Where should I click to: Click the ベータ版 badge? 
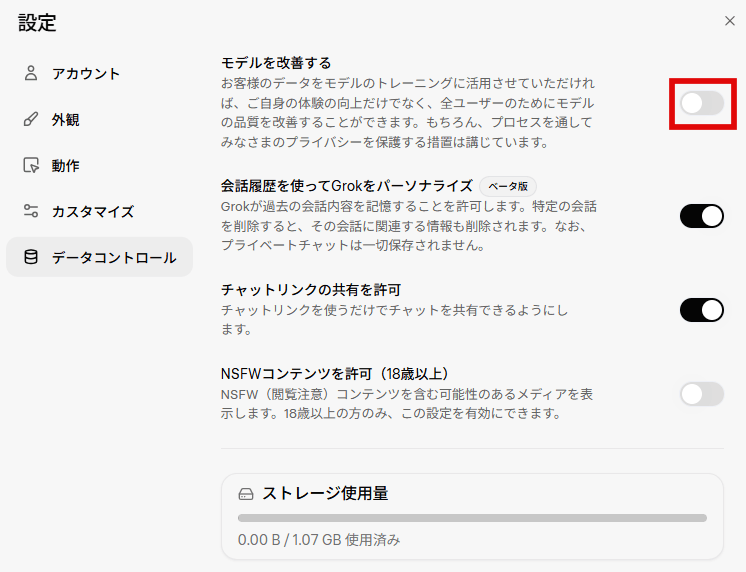pyautogui.click(x=508, y=186)
